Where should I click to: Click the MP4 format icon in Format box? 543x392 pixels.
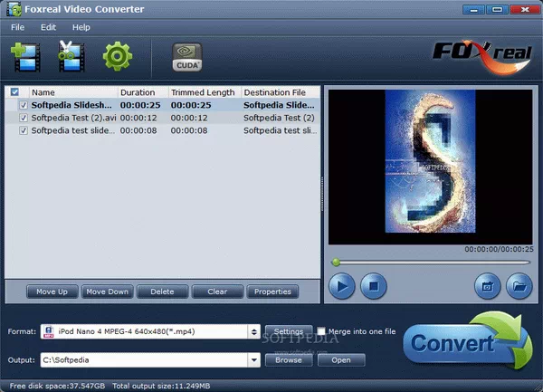[49, 331]
